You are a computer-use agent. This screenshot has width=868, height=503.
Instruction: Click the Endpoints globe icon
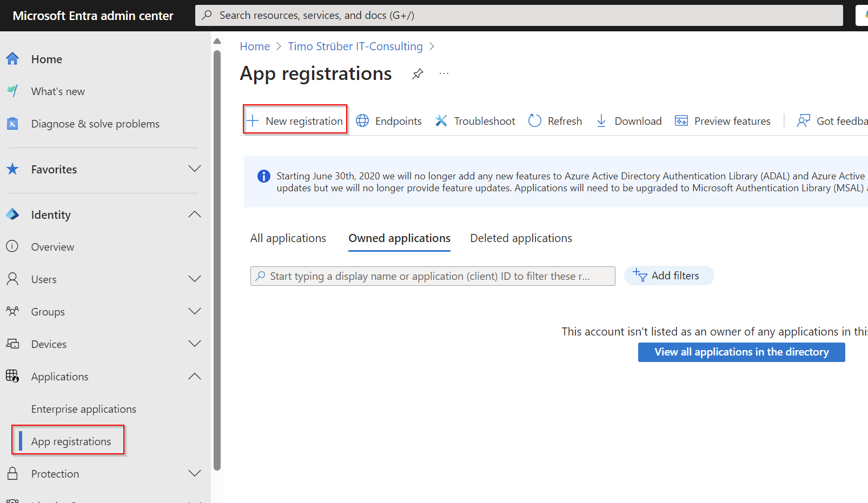coord(362,120)
